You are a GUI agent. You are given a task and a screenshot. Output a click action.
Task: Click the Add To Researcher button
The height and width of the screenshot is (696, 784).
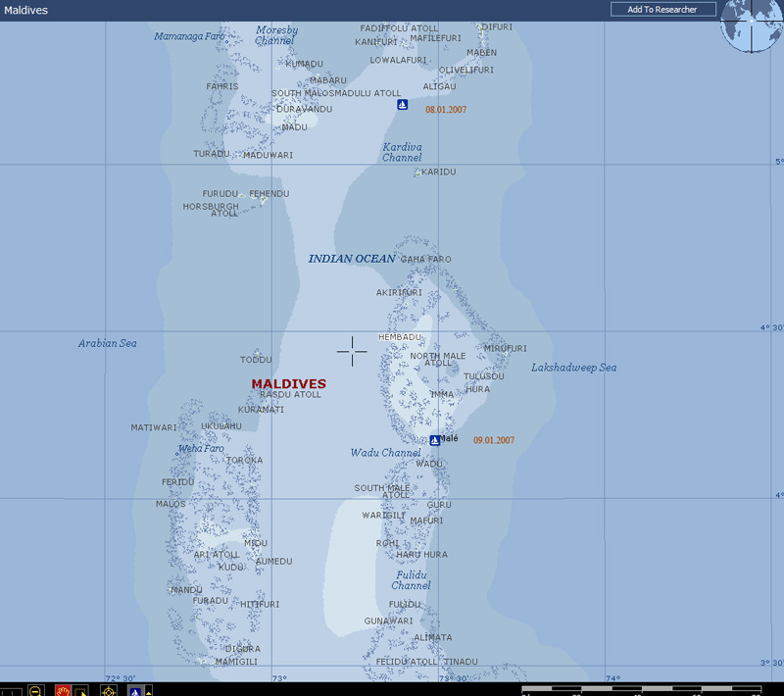662,9
